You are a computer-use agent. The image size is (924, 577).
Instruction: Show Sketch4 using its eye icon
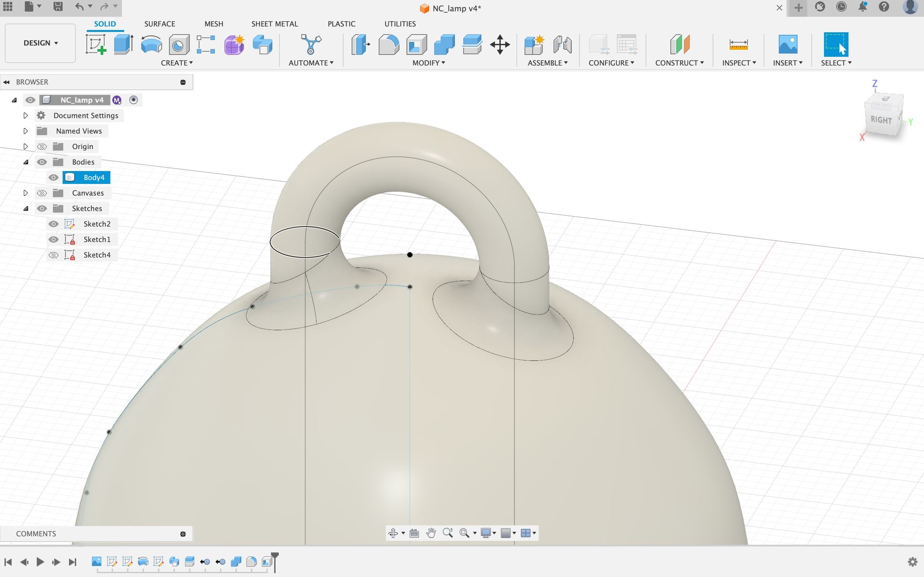pos(53,255)
